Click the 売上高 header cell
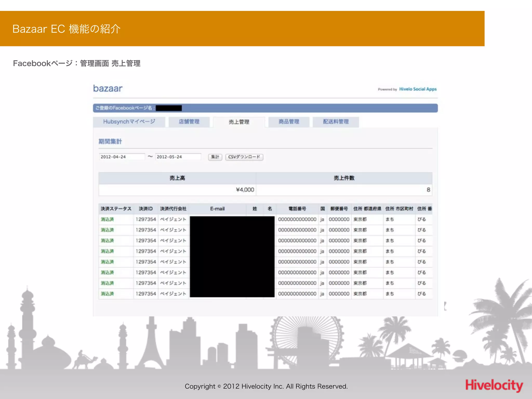 [177, 178]
